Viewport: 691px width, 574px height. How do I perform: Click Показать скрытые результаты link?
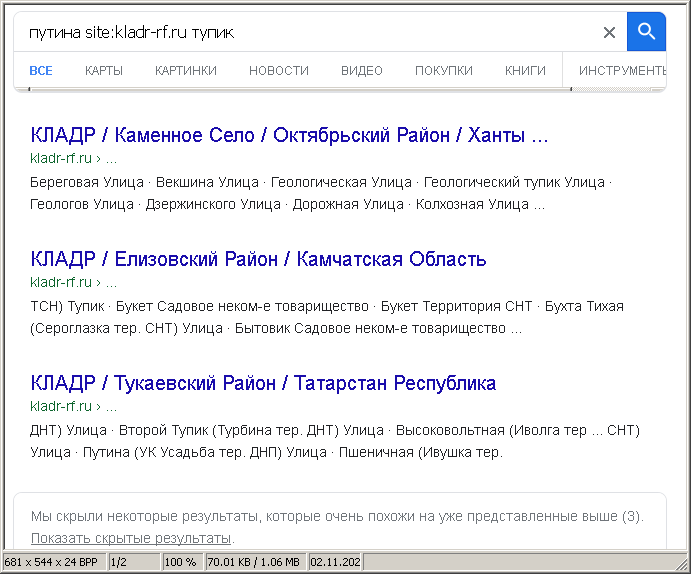click(131, 538)
